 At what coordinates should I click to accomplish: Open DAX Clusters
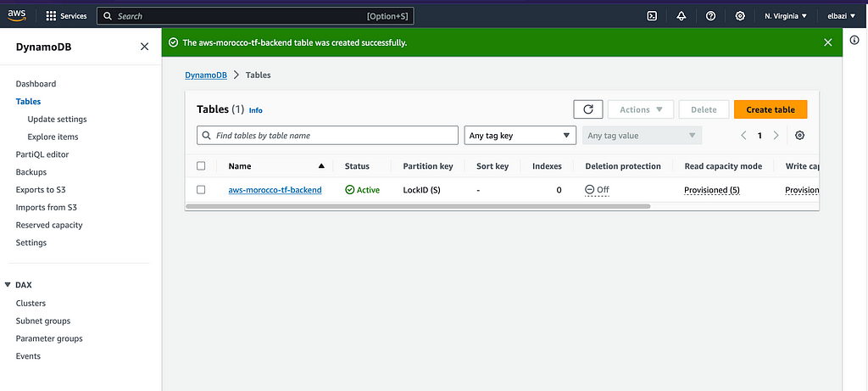31,303
